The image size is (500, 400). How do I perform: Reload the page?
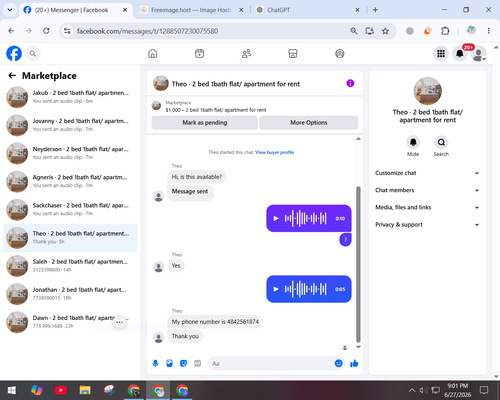pyautogui.click(x=46, y=31)
